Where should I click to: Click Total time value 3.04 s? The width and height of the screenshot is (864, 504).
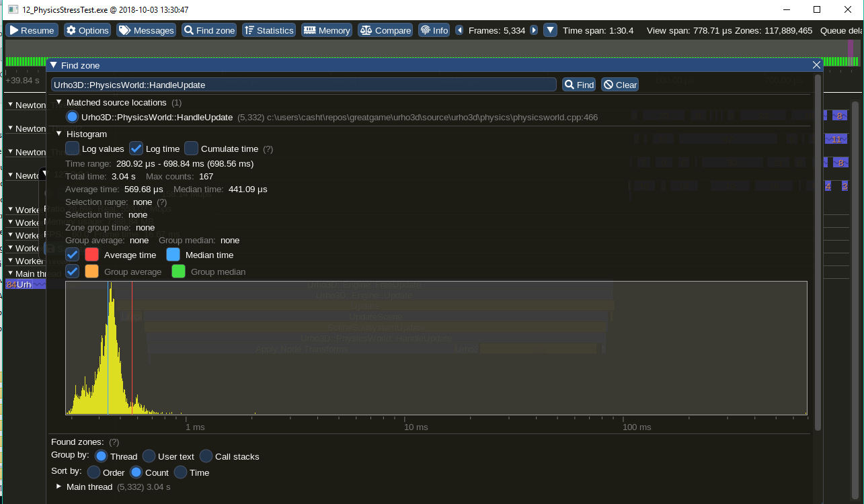point(124,176)
